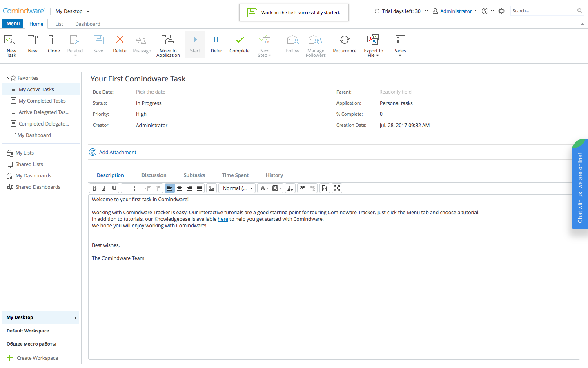
Task: Apply italic formatting in the editor
Action: pyautogui.click(x=104, y=188)
